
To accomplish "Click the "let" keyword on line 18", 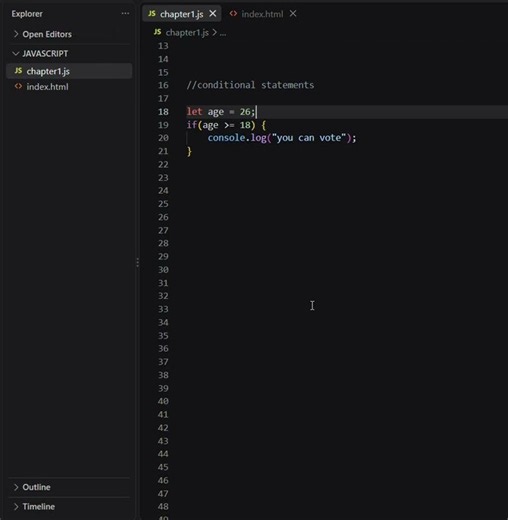I will [194, 111].
